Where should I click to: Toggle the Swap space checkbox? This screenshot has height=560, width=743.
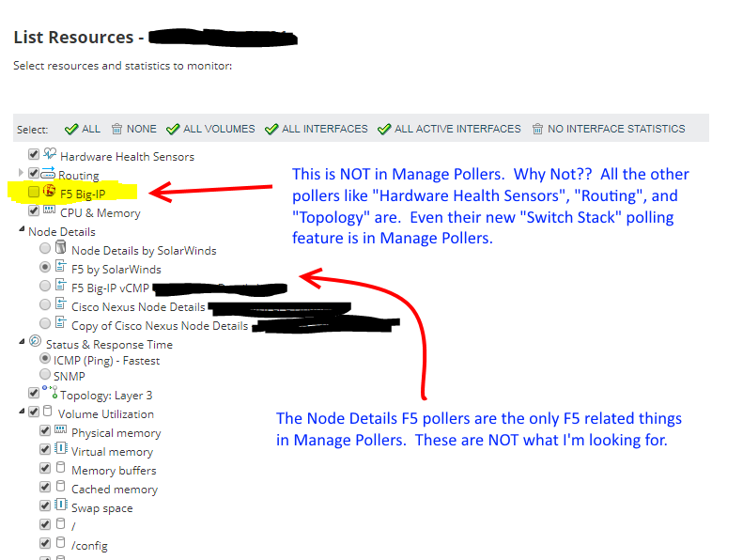click(45, 506)
